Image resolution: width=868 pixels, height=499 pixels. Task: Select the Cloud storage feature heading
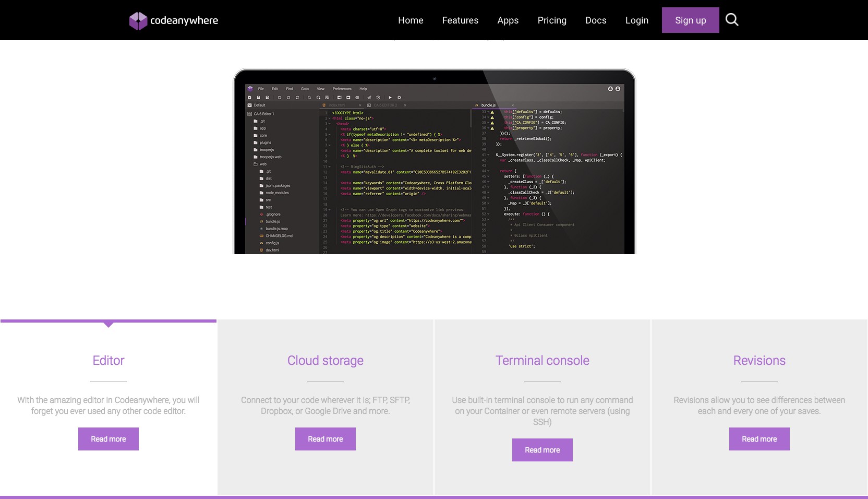point(325,361)
